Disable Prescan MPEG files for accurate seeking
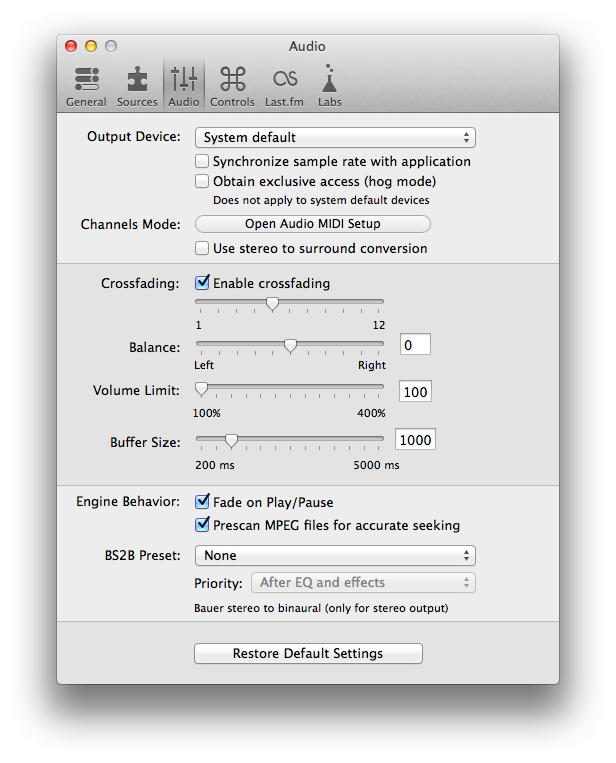 (202, 525)
